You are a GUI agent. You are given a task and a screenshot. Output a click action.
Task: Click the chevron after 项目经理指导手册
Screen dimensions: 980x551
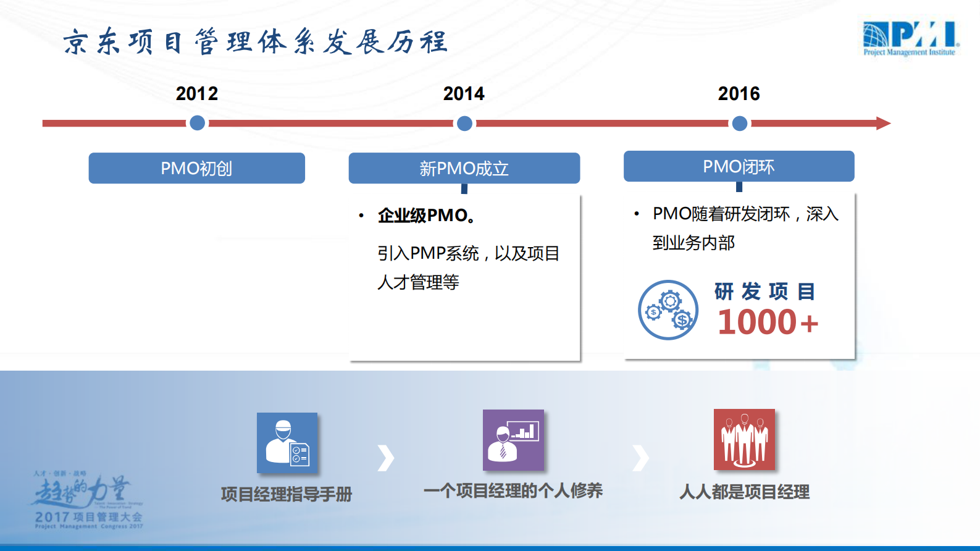click(386, 458)
